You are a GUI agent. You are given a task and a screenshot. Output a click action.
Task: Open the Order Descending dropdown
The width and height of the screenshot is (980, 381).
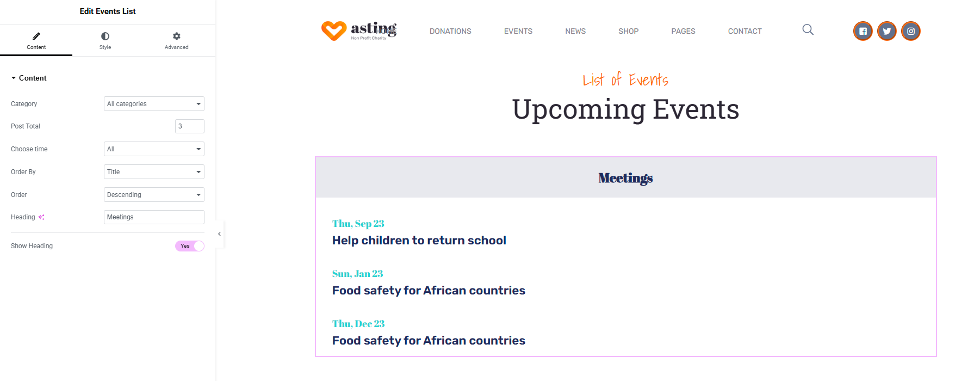[154, 195]
